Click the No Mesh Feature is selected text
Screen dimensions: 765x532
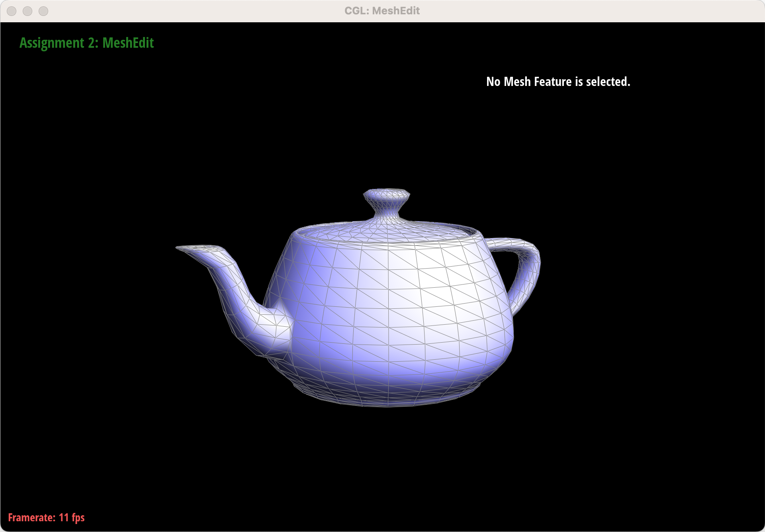click(x=558, y=82)
